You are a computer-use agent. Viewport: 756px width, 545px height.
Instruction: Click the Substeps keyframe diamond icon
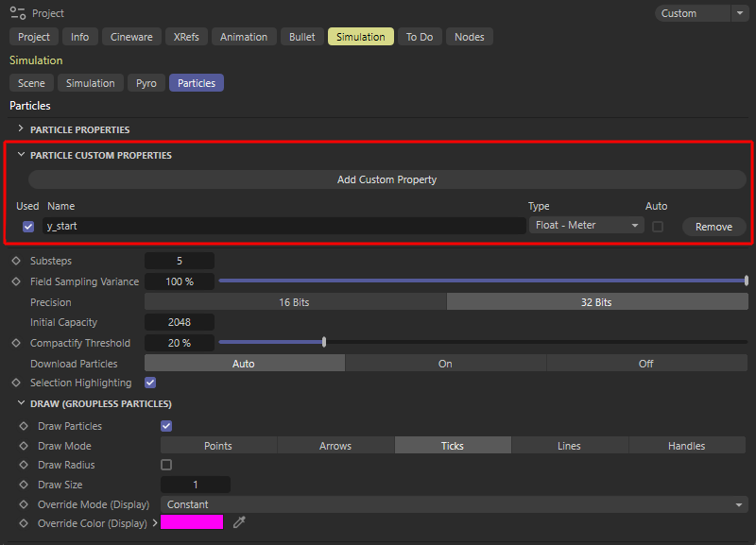pyautogui.click(x=15, y=261)
